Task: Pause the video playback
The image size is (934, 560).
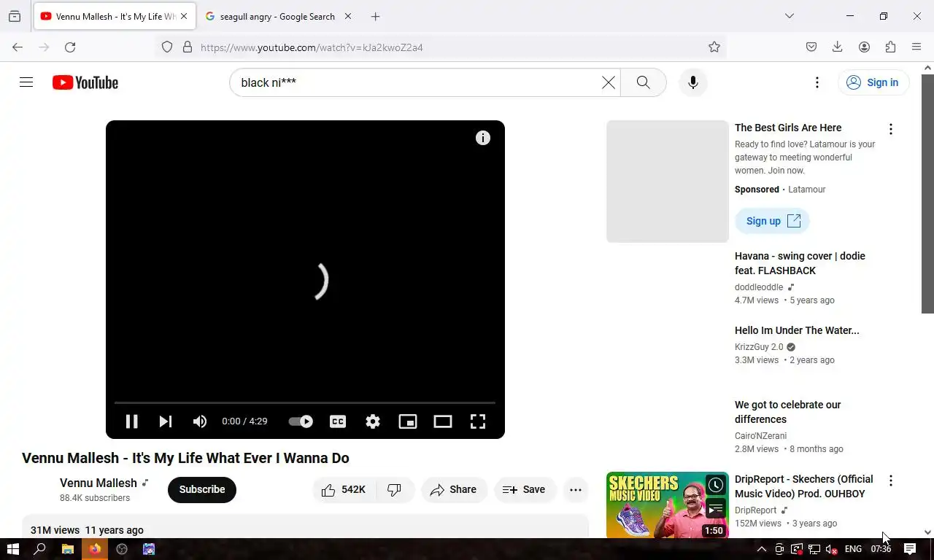Action: (132, 421)
